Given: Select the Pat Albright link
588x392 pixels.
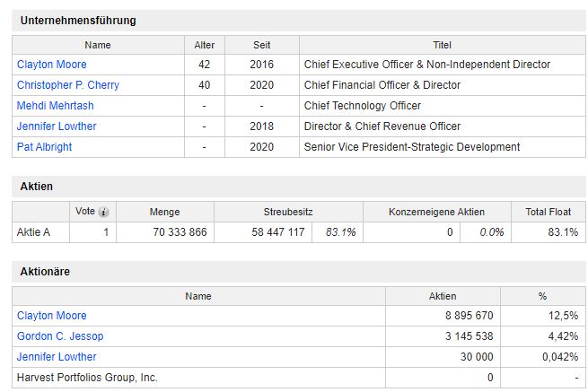Looking at the screenshot, I should click(45, 147).
